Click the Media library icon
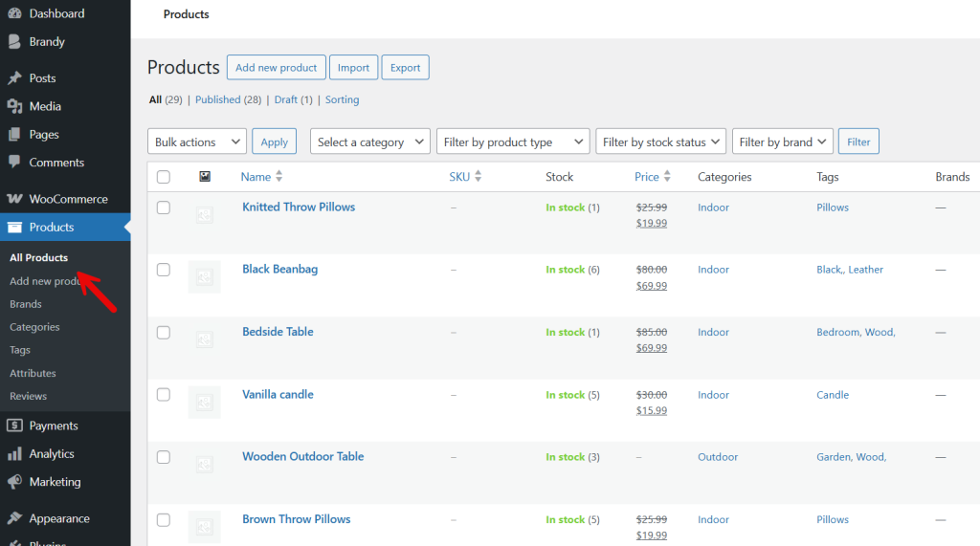 click(x=14, y=106)
